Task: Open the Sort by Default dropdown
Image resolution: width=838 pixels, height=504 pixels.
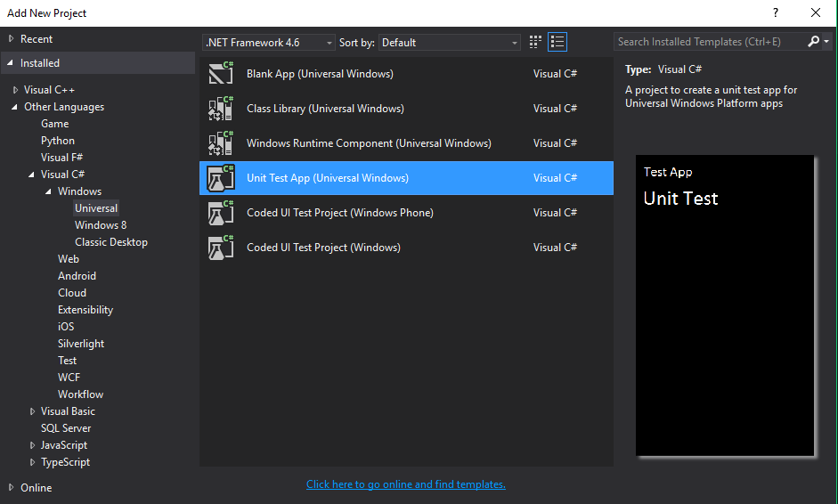Action: click(x=450, y=43)
